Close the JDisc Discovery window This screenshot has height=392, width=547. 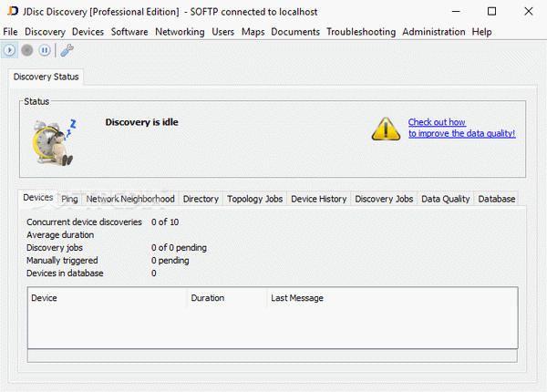coord(529,12)
